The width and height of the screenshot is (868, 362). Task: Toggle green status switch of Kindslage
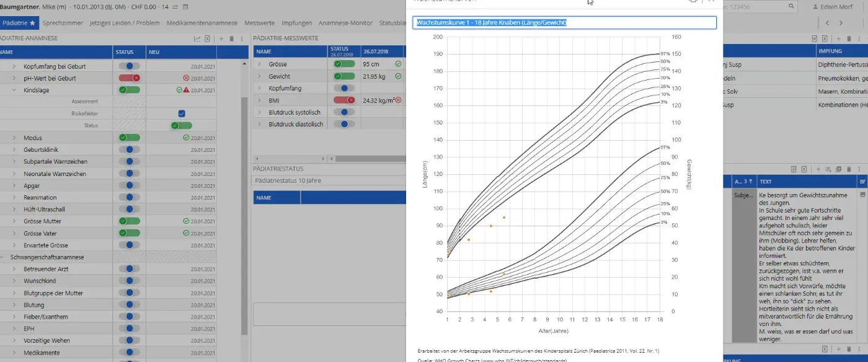(x=130, y=90)
